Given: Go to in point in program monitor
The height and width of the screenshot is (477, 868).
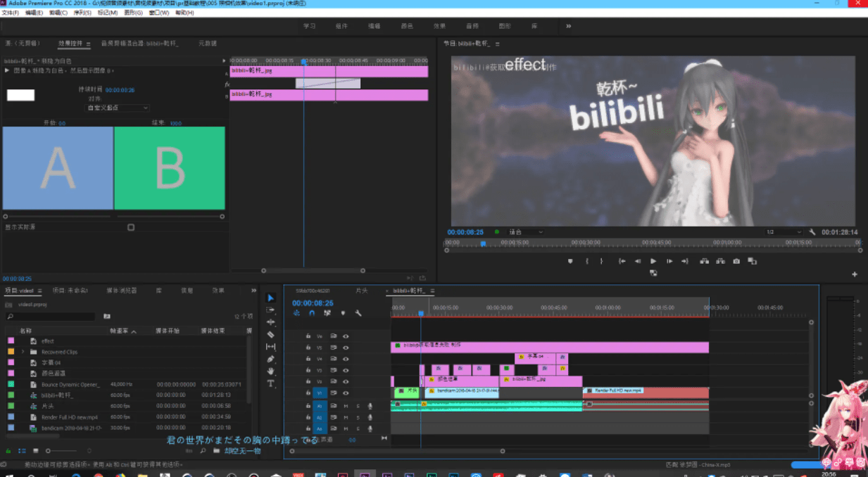Looking at the screenshot, I should 622,261.
